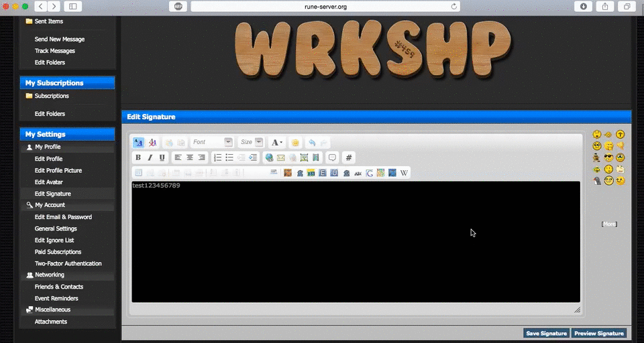Screen dimensions: 644x343
Task: Click the ABC BBCode icon
Action: click(x=358, y=173)
